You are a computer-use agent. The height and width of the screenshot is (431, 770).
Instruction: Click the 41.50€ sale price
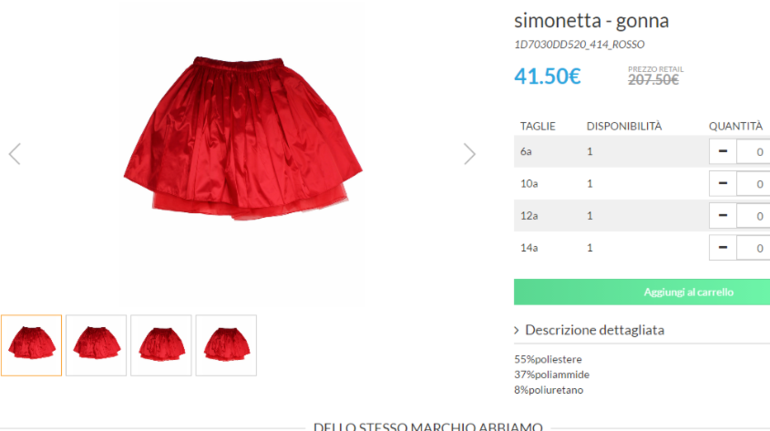pos(548,76)
